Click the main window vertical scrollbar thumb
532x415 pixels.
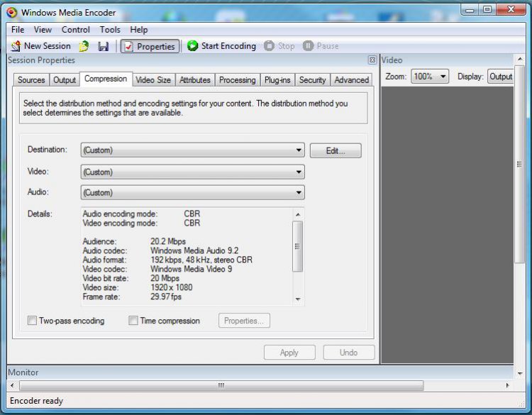519,165
